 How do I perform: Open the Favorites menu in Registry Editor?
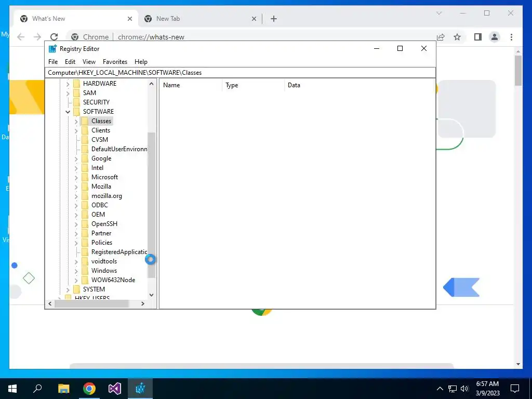pos(115,62)
